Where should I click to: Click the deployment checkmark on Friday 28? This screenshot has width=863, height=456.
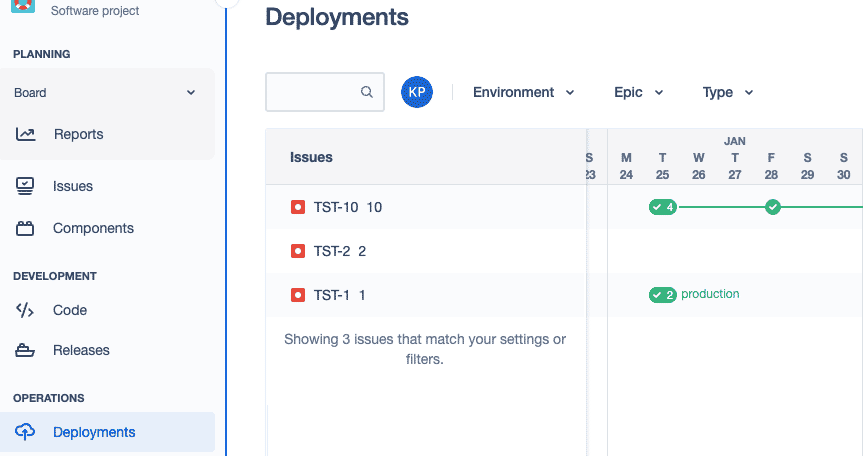772,207
